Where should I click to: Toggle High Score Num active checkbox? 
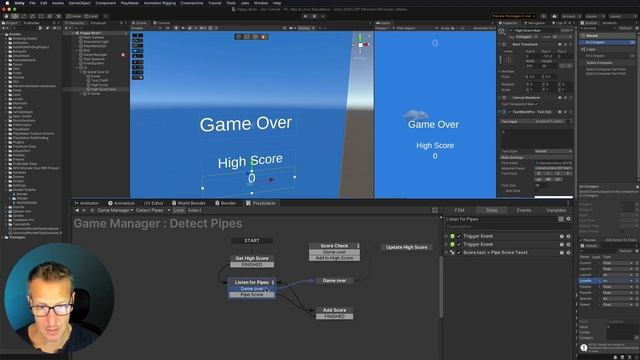511,31
